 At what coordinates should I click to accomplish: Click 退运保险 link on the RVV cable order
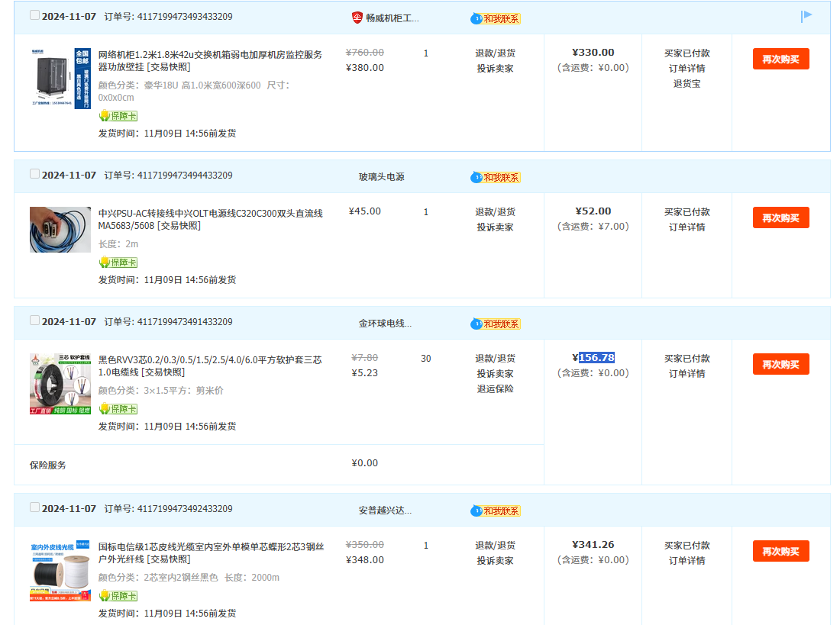coord(495,388)
